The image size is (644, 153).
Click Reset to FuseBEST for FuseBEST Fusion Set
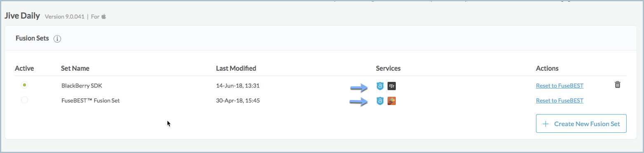(x=559, y=100)
